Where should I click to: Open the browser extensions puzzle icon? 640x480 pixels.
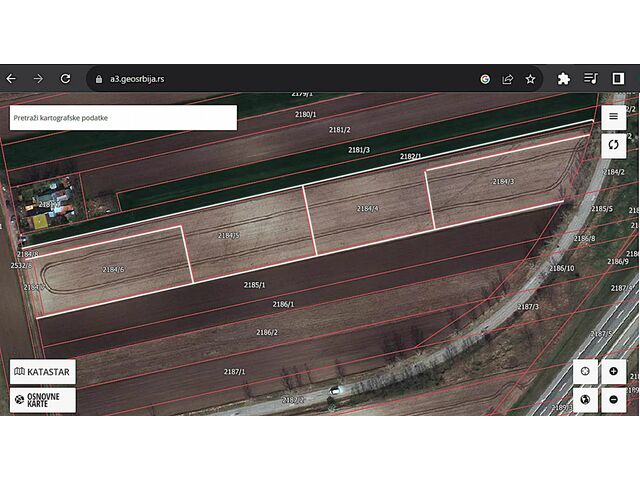(x=563, y=78)
